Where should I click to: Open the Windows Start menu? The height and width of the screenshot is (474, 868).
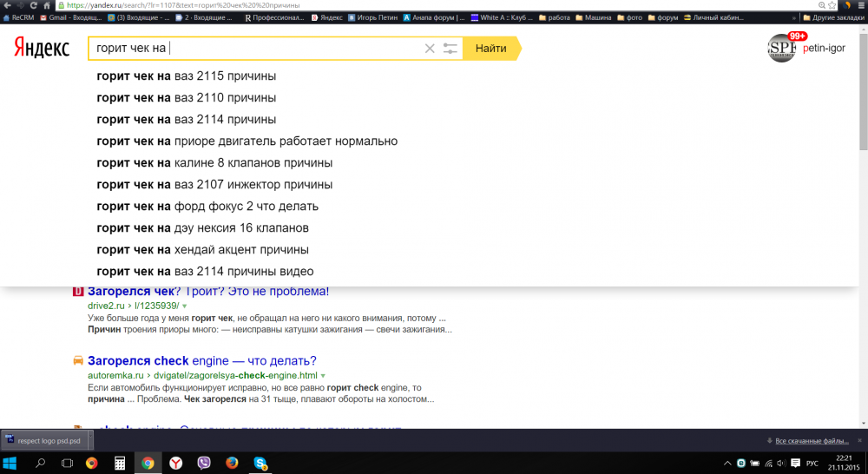click(10, 463)
